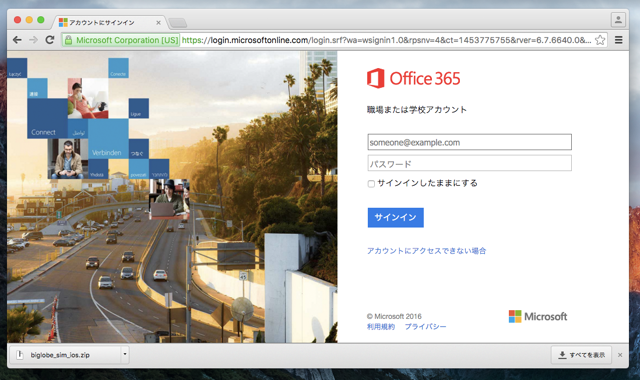The height and width of the screenshot is (380, 640).
Task: Bookmark the page with the star icon
Action: 600,40
